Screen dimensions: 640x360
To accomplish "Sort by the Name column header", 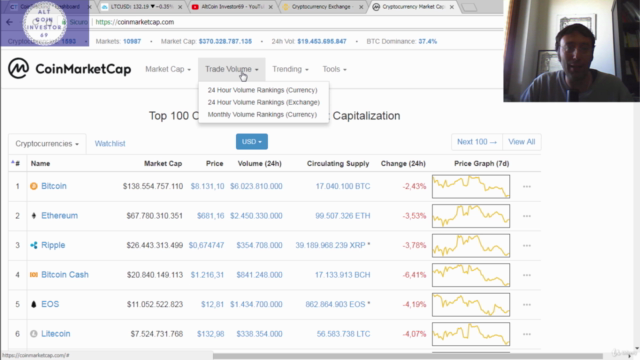I will 40,164.
